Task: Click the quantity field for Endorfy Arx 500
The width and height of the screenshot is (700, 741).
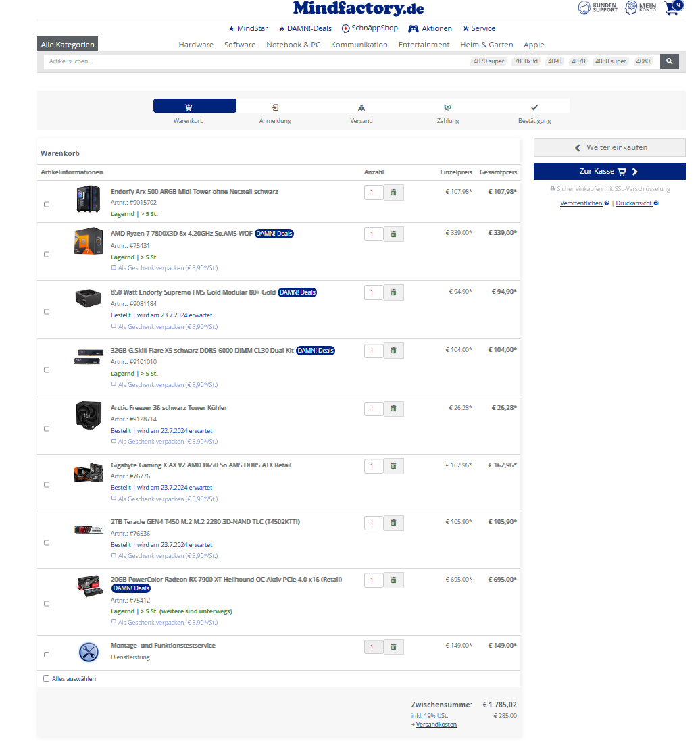Action: pyautogui.click(x=374, y=193)
